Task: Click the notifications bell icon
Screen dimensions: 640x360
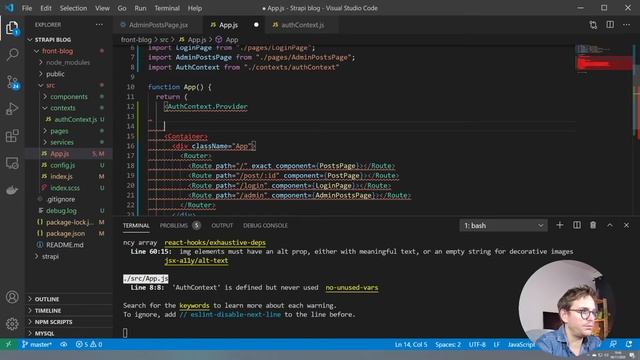Action: coord(629,344)
